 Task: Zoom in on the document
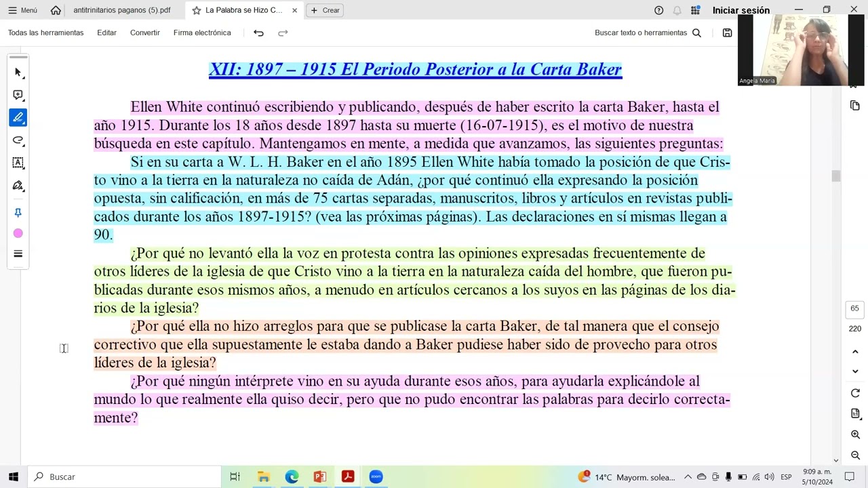(855, 434)
